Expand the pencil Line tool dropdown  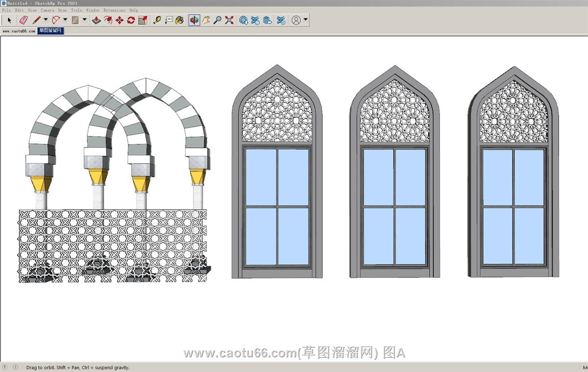pyautogui.click(x=46, y=20)
